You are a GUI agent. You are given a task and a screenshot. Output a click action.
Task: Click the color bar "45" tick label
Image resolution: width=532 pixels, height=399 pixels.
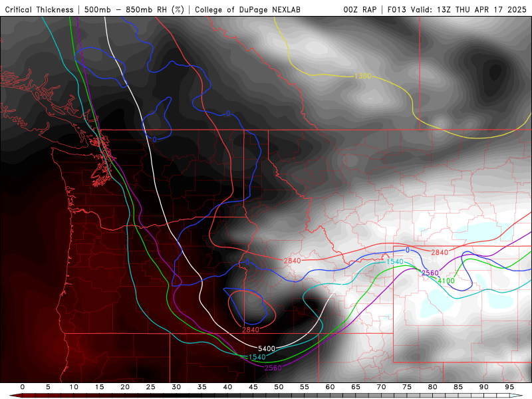coord(253,387)
